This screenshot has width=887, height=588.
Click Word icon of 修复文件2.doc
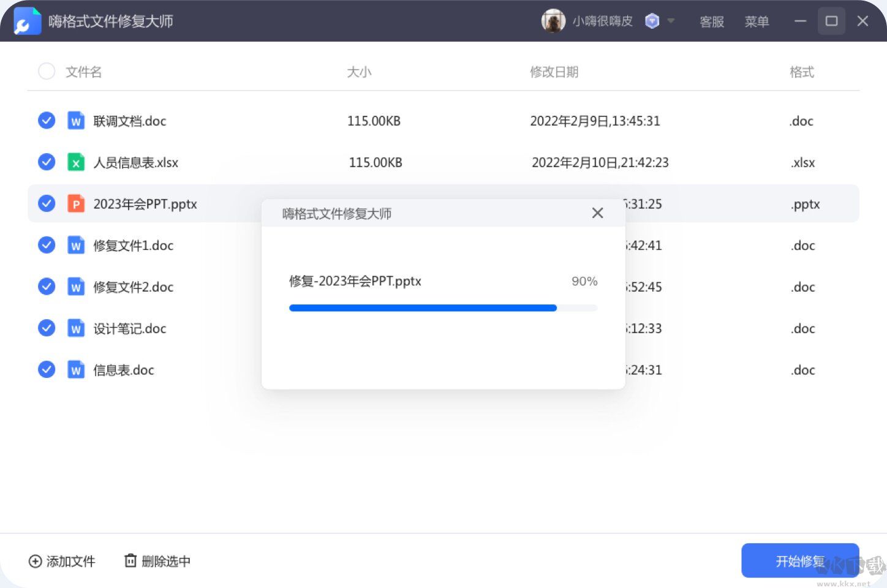pos(75,287)
